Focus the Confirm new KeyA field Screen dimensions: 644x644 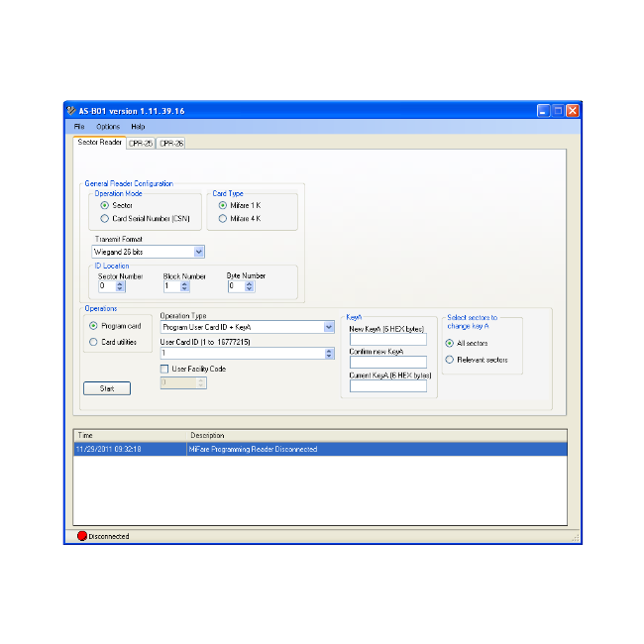(x=388, y=362)
